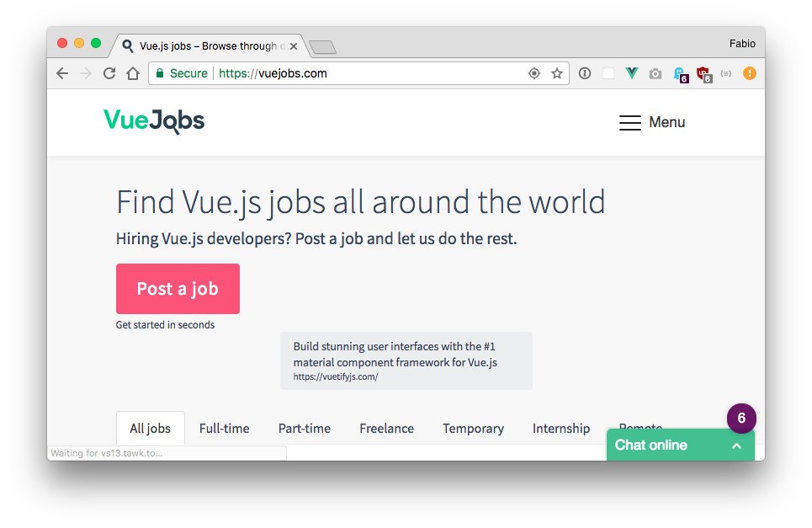
Task: Go to the browser home page icon
Action: (x=133, y=73)
